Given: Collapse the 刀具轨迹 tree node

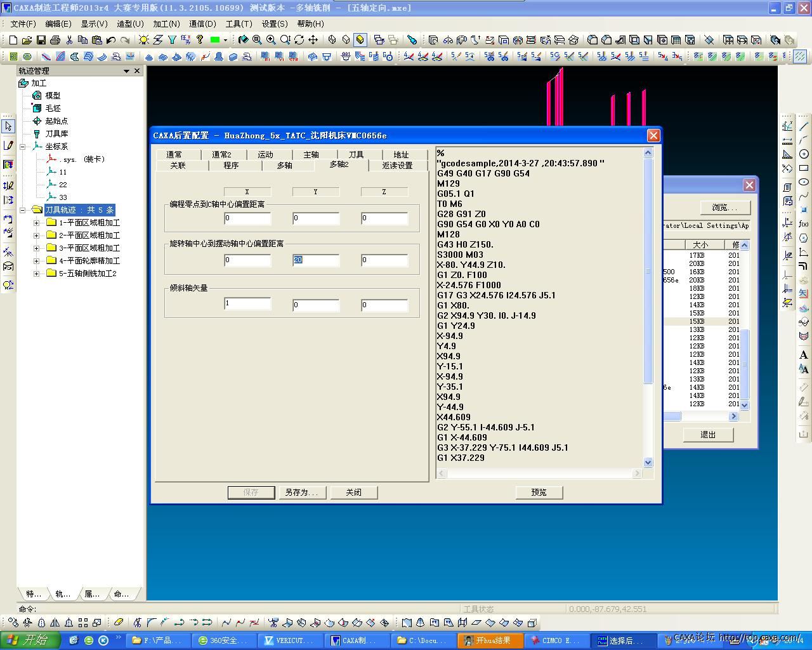Looking at the screenshot, I should pos(23,210).
